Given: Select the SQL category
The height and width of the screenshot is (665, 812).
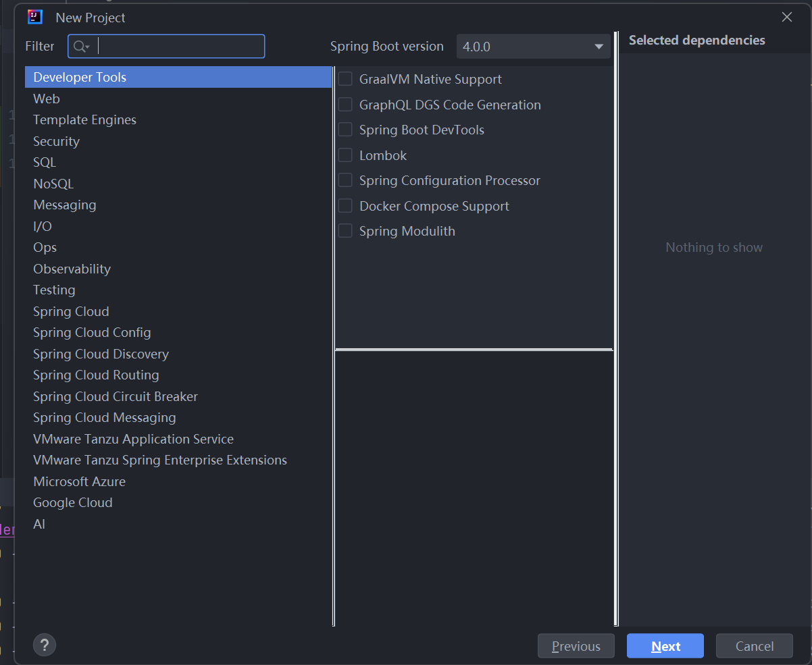Looking at the screenshot, I should pos(178,162).
